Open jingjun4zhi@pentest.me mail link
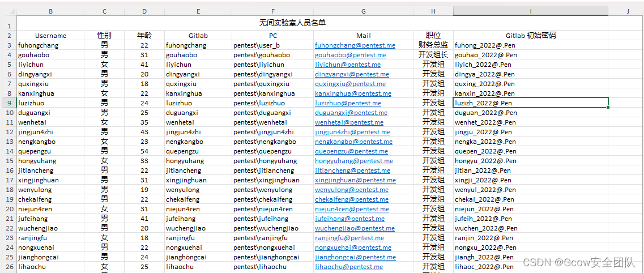The image size is (644, 273). [352, 132]
